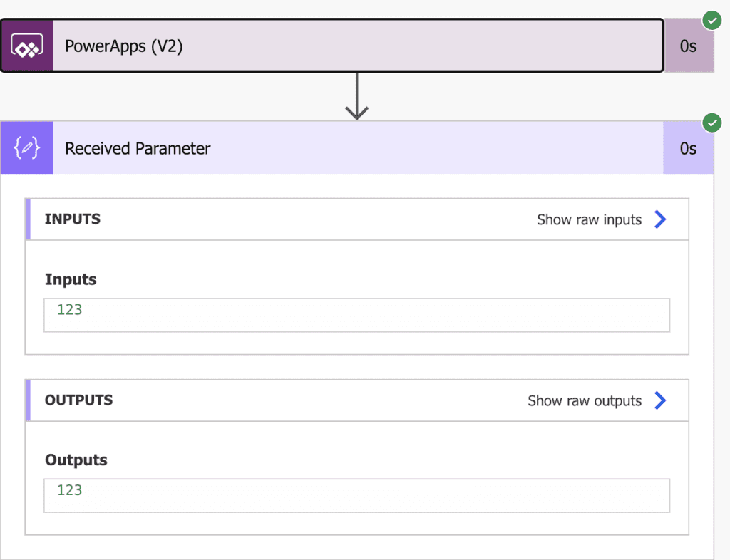The image size is (730, 560).
Task: Click the blue chevron next to Show raw outputs
Action: pyautogui.click(x=660, y=400)
